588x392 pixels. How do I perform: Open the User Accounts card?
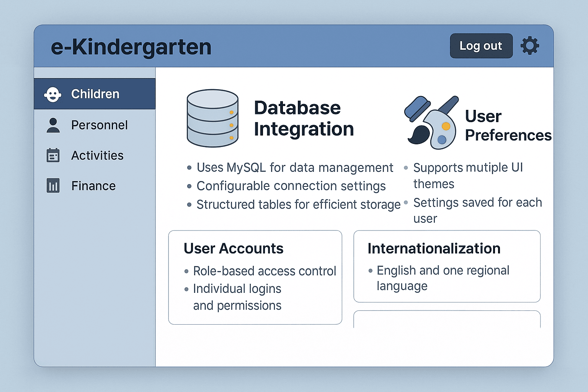pos(255,277)
